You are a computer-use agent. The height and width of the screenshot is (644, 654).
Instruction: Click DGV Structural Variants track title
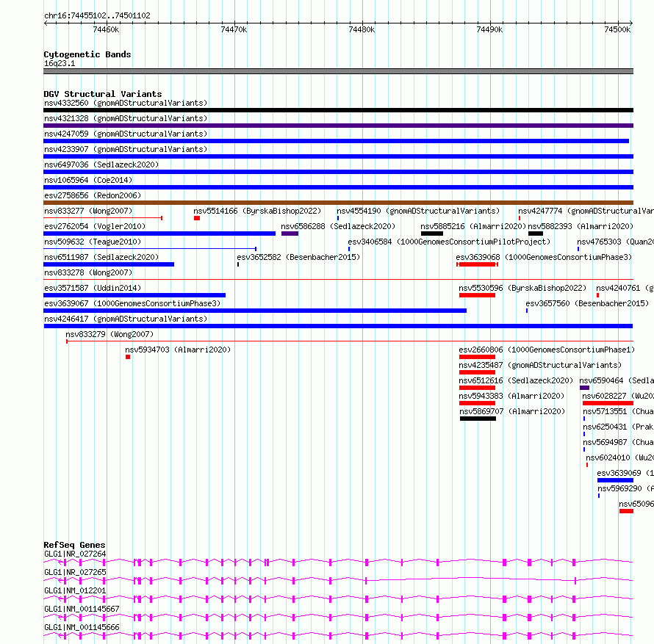[x=103, y=94]
